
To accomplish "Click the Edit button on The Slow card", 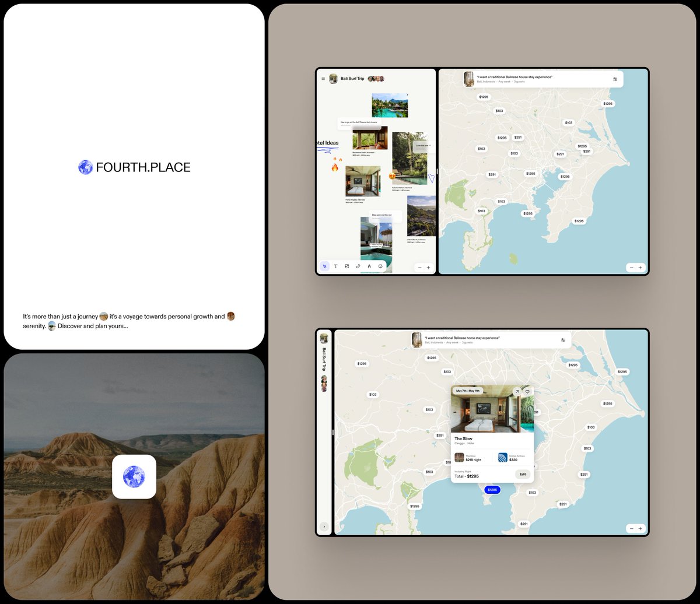I will (523, 475).
